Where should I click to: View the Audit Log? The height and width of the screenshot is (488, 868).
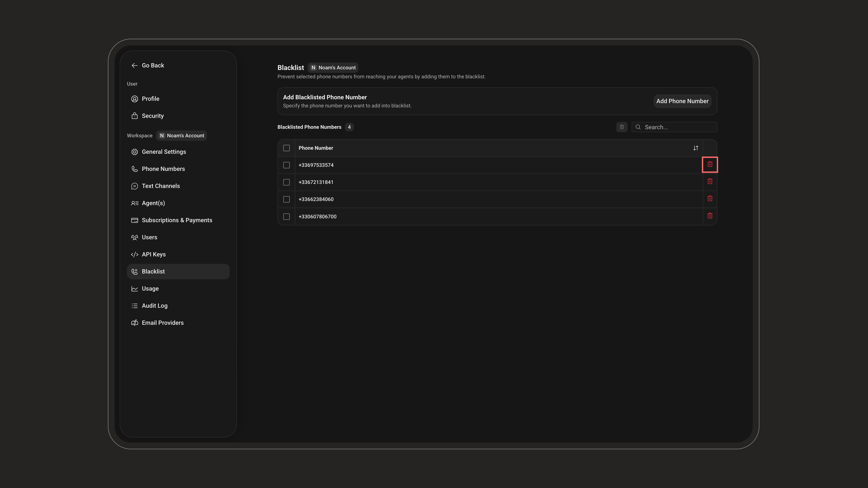point(178,306)
